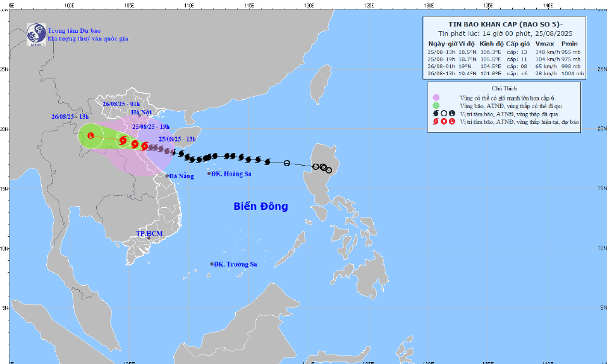Click the 'Chú Thích' legend heading
Image resolution: width=607 pixels, height=364 pixels.
(504, 88)
